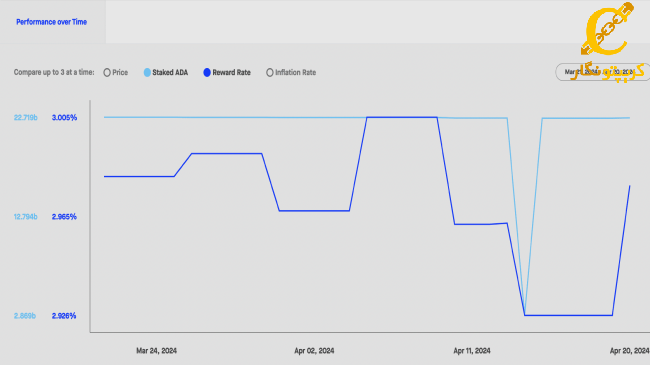Click the 22.719b staked axis label

pos(26,118)
